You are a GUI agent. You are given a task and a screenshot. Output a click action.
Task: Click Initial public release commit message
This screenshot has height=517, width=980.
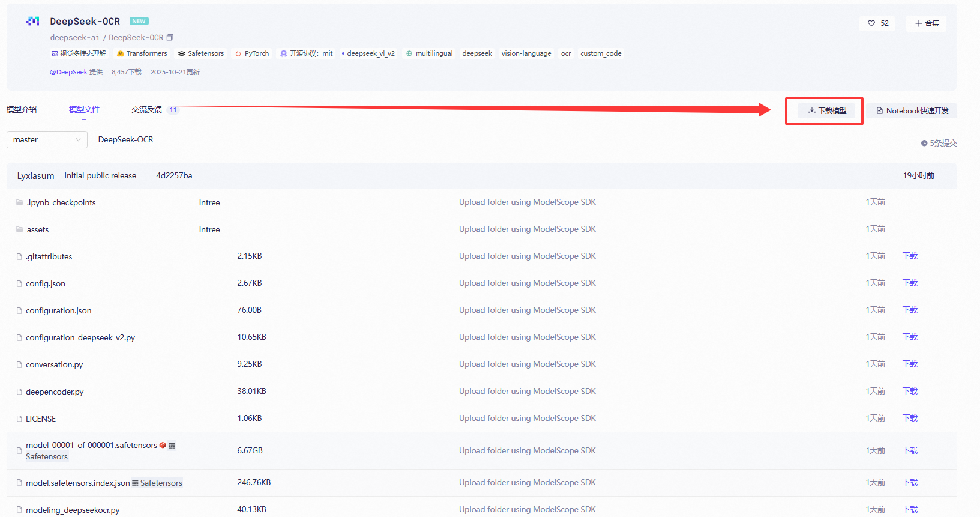point(100,175)
